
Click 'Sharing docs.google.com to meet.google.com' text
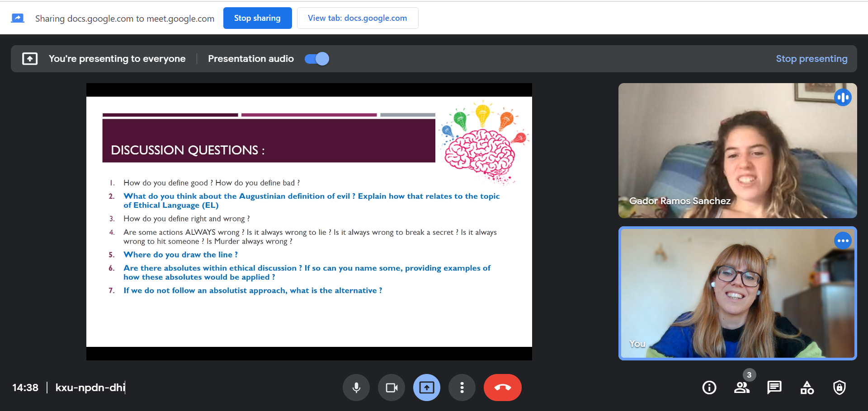(x=125, y=19)
